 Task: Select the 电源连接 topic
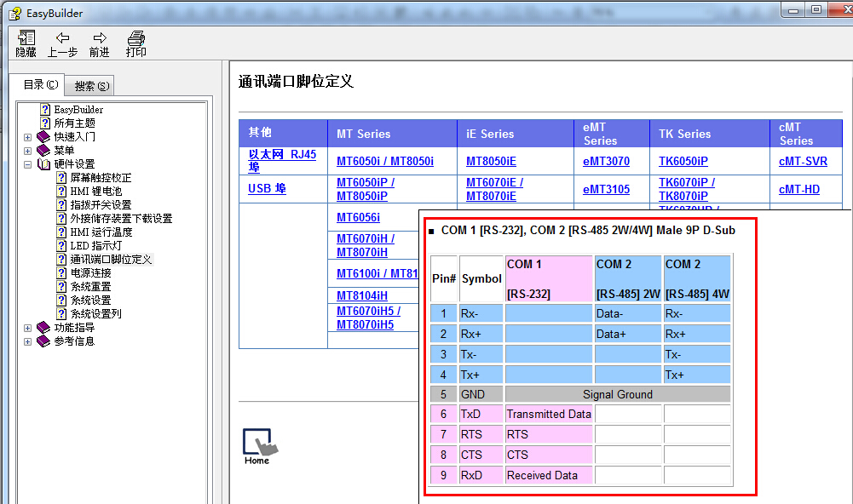(x=90, y=273)
